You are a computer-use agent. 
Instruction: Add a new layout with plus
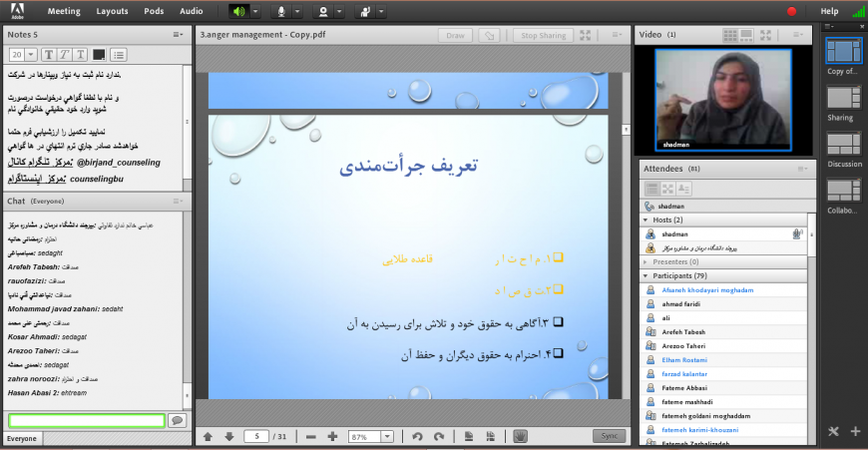click(x=855, y=431)
